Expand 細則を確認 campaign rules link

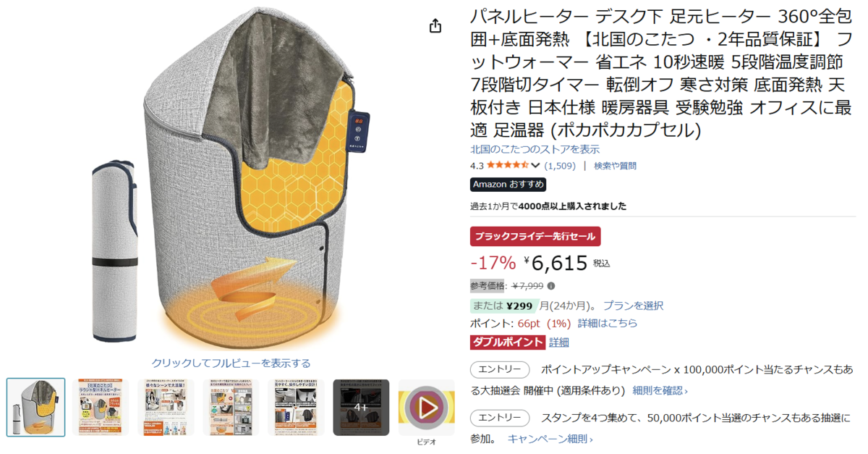(x=660, y=390)
